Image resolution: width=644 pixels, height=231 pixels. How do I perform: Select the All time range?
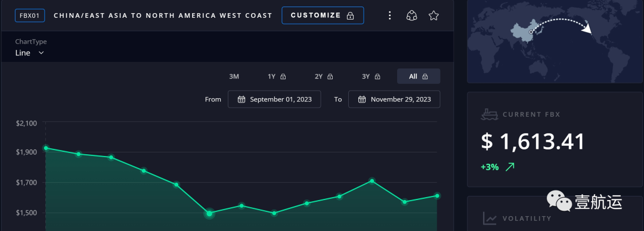point(419,76)
